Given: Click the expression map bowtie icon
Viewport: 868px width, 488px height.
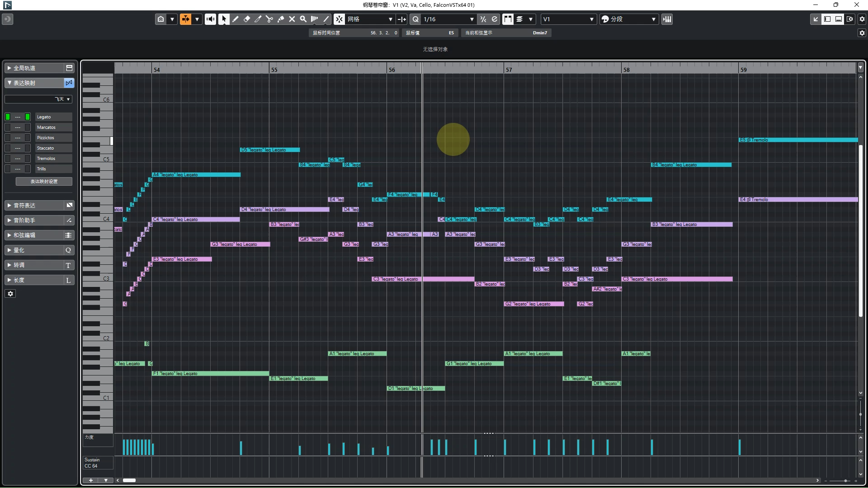Looking at the screenshot, I should click(x=69, y=83).
